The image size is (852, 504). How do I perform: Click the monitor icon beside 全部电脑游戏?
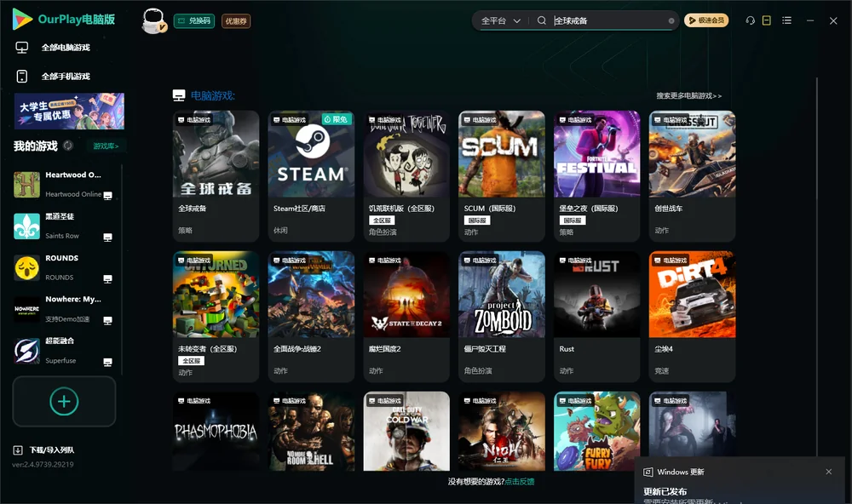point(22,48)
